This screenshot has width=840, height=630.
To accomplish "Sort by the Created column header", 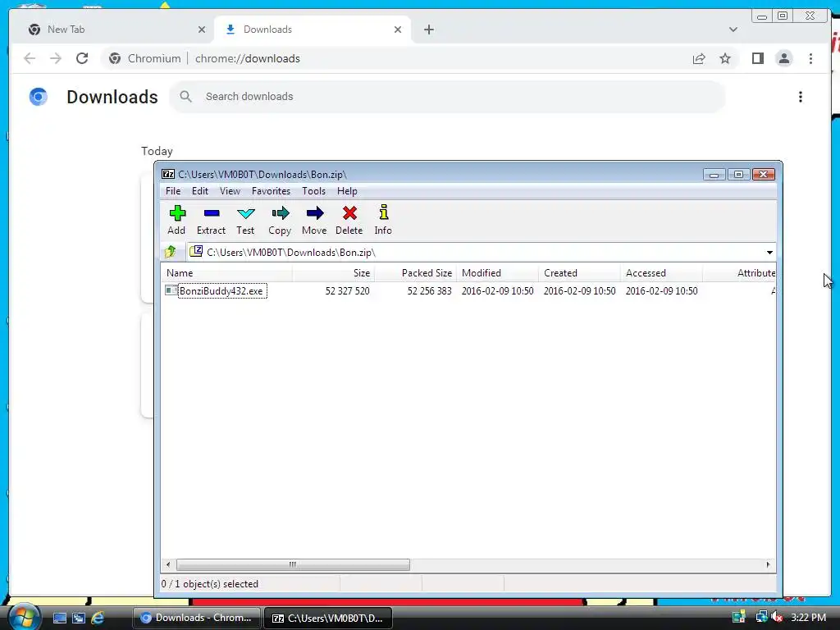I will [580, 273].
